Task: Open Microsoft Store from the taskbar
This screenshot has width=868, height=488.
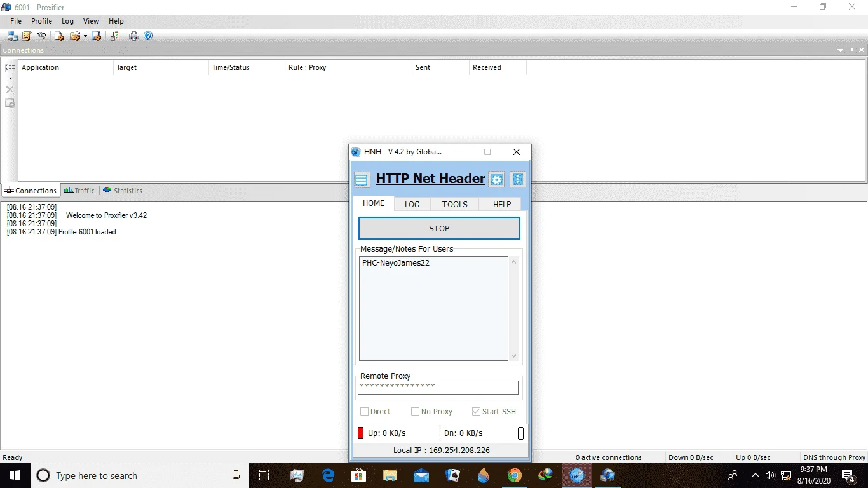Action: [359, 475]
